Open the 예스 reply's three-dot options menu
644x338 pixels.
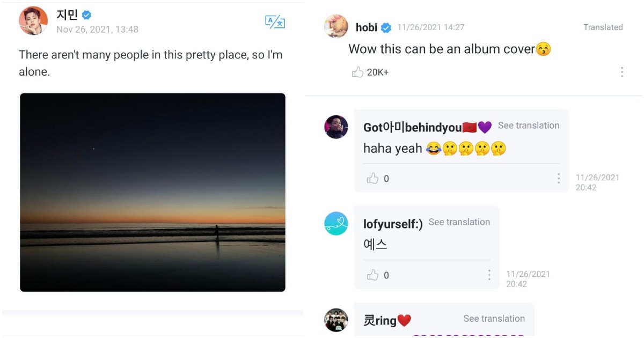click(x=489, y=275)
